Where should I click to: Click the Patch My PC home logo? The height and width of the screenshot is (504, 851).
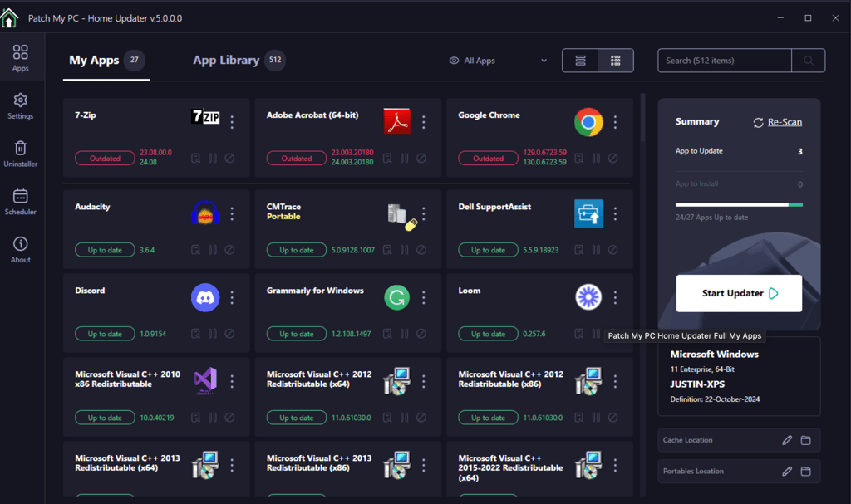[9, 18]
